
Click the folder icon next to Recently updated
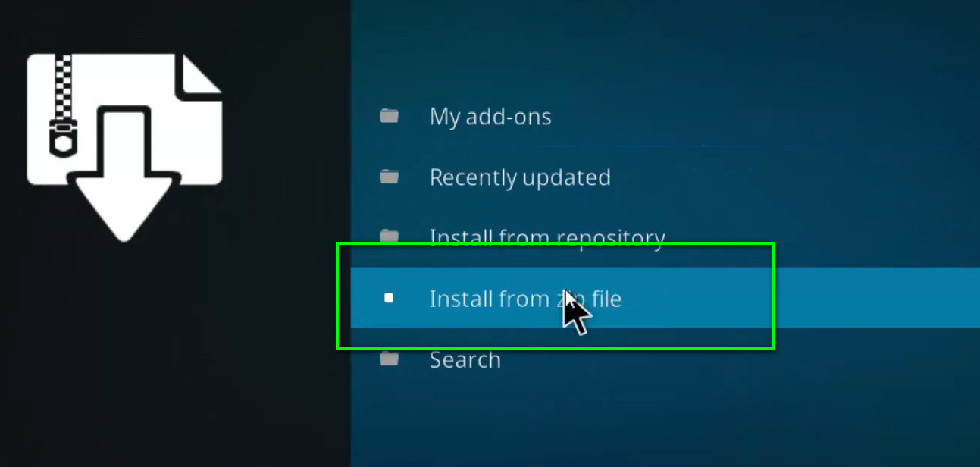click(x=389, y=177)
